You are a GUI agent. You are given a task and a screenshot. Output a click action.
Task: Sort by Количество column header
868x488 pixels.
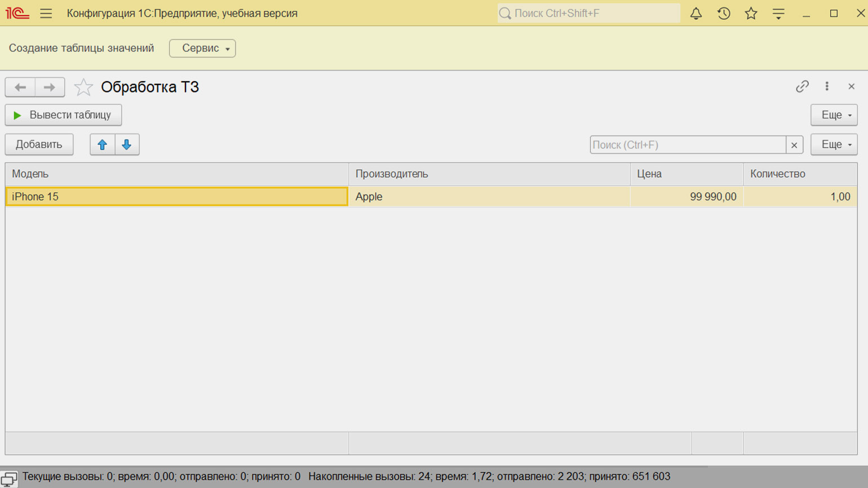point(800,174)
